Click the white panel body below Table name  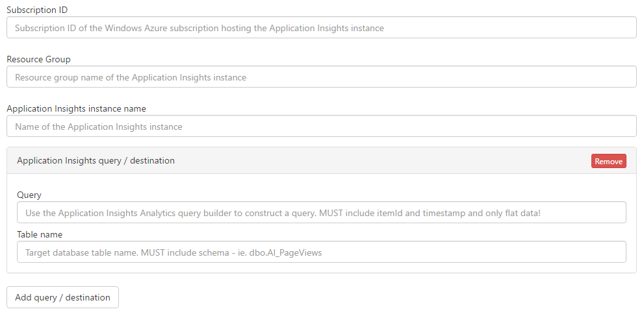(x=322, y=267)
